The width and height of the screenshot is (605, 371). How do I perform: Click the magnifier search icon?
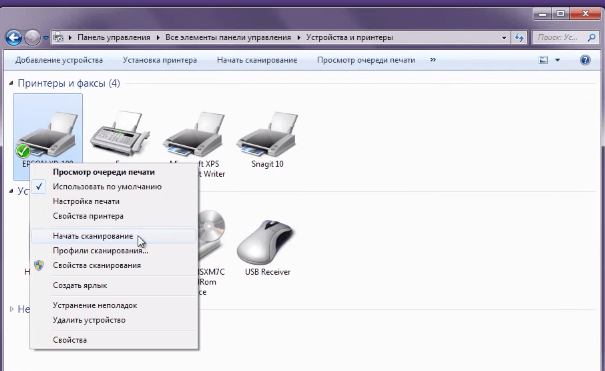click(x=592, y=37)
